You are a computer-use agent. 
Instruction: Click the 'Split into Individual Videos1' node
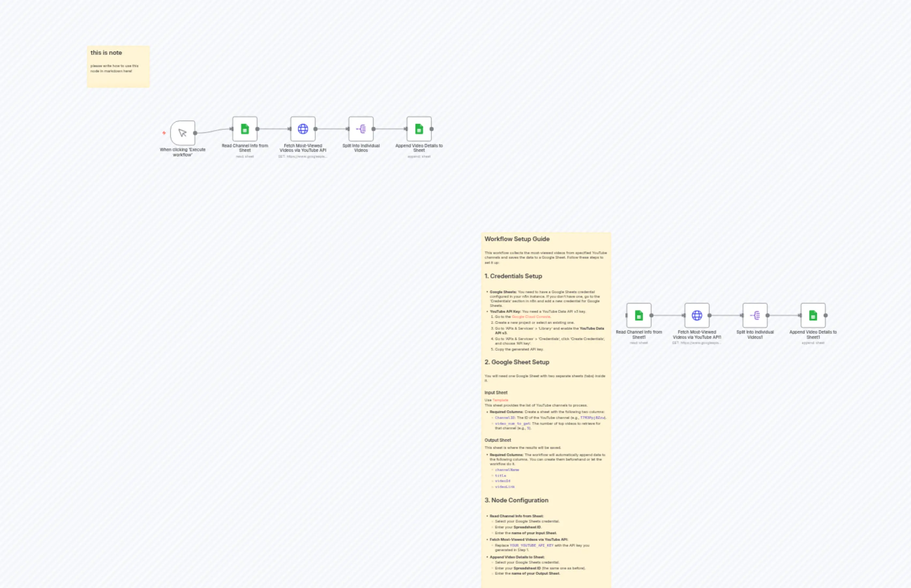[755, 315]
